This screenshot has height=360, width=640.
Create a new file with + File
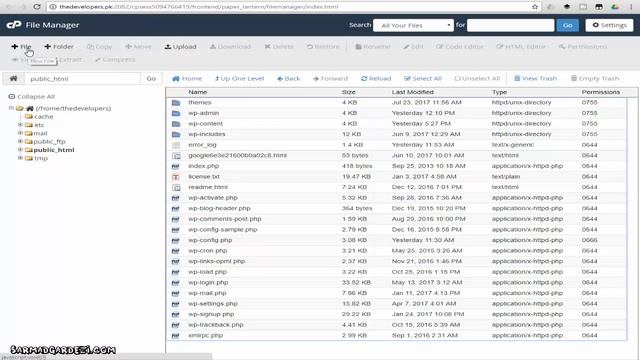tap(21, 47)
